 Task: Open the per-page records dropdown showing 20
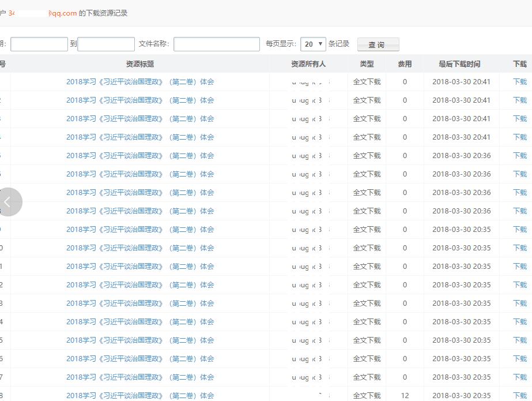[x=313, y=44]
